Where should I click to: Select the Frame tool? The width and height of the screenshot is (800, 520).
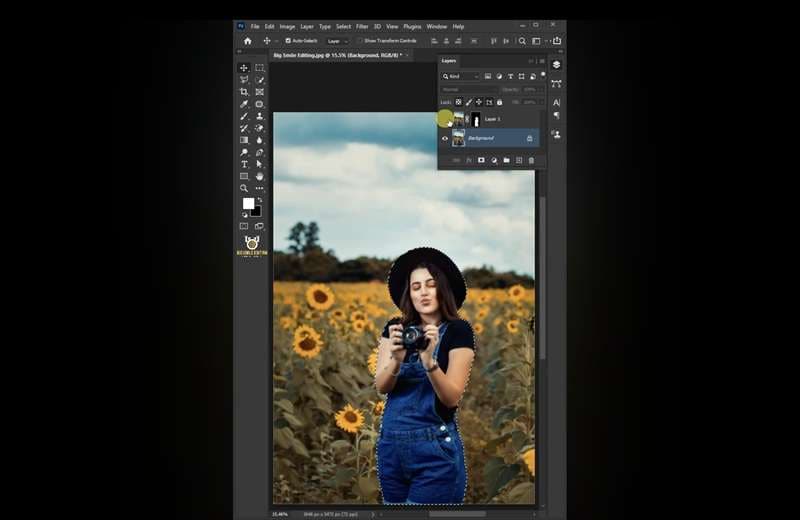coord(260,92)
